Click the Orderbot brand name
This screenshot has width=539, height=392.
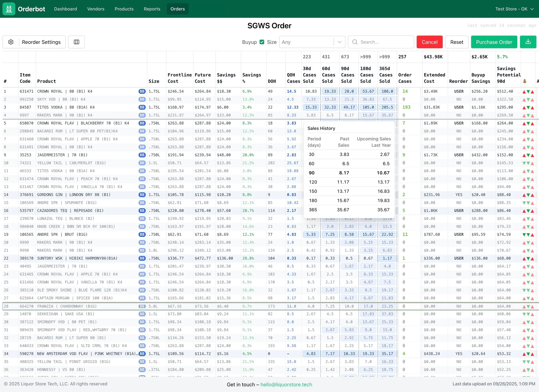32,9
